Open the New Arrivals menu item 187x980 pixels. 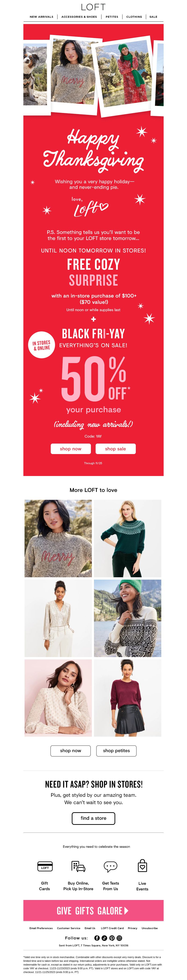point(42,17)
